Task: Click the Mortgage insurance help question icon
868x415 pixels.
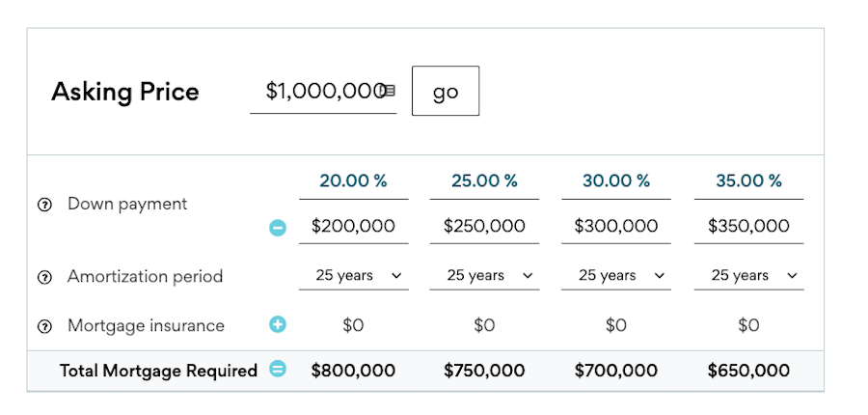Action: [x=44, y=327]
